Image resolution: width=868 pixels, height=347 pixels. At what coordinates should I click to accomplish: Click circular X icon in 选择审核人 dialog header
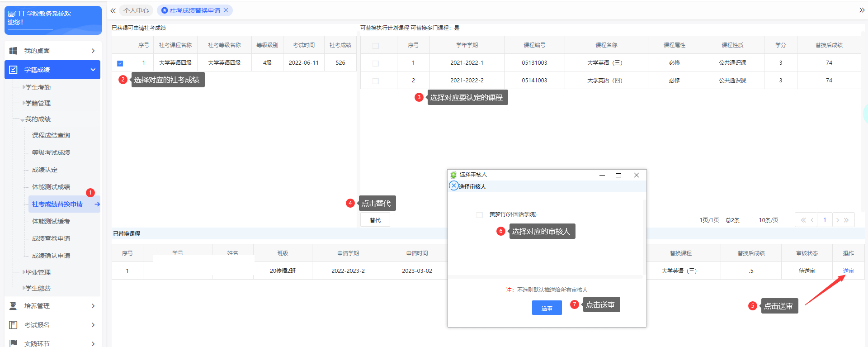pos(454,186)
